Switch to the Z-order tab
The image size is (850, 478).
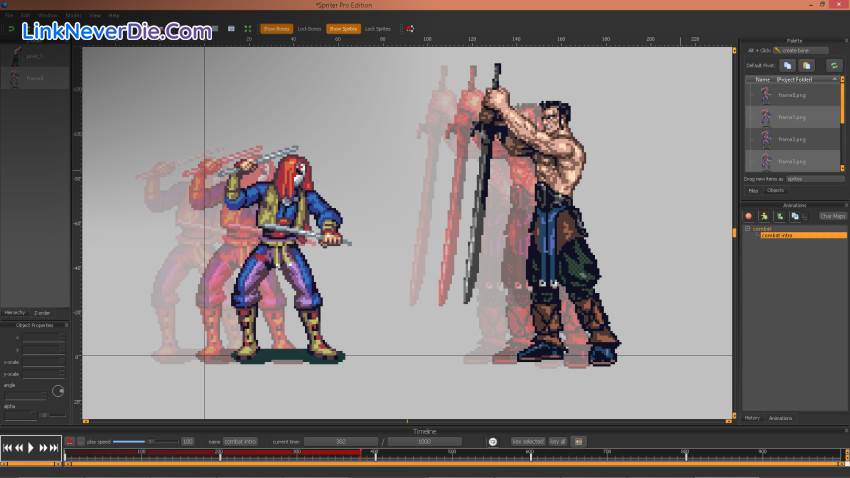pyautogui.click(x=42, y=313)
